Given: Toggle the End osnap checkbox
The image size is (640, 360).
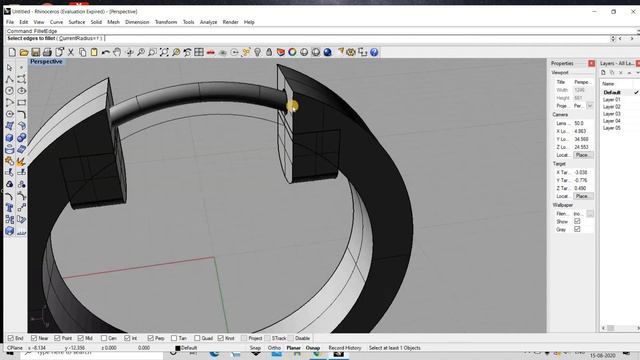Looking at the screenshot, I should pyautogui.click(x=11, y=338).
